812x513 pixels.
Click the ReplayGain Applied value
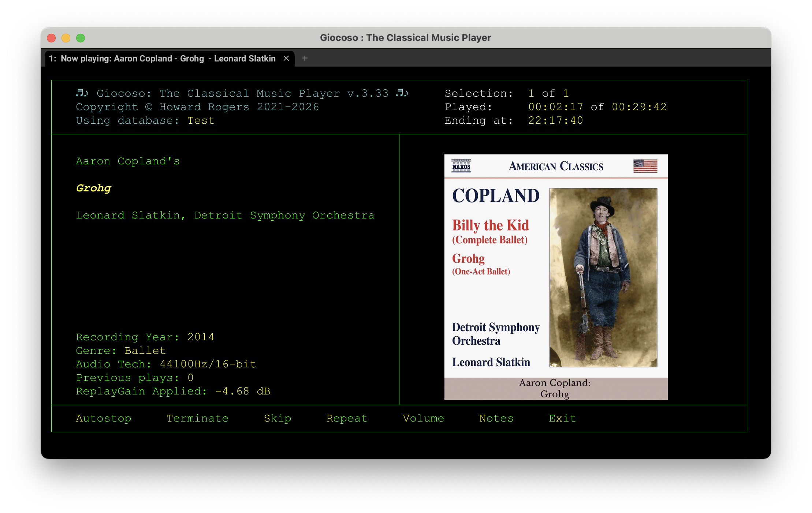(242, 391)
